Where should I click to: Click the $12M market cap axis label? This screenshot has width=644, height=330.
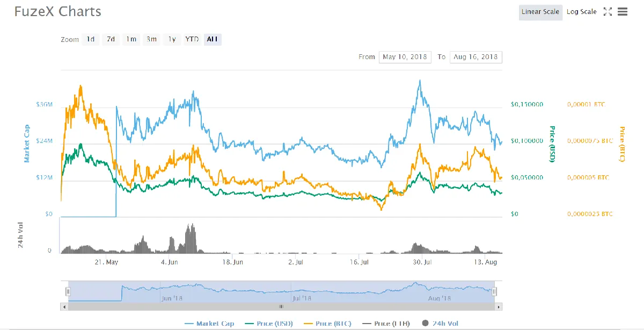coord(44,177)
